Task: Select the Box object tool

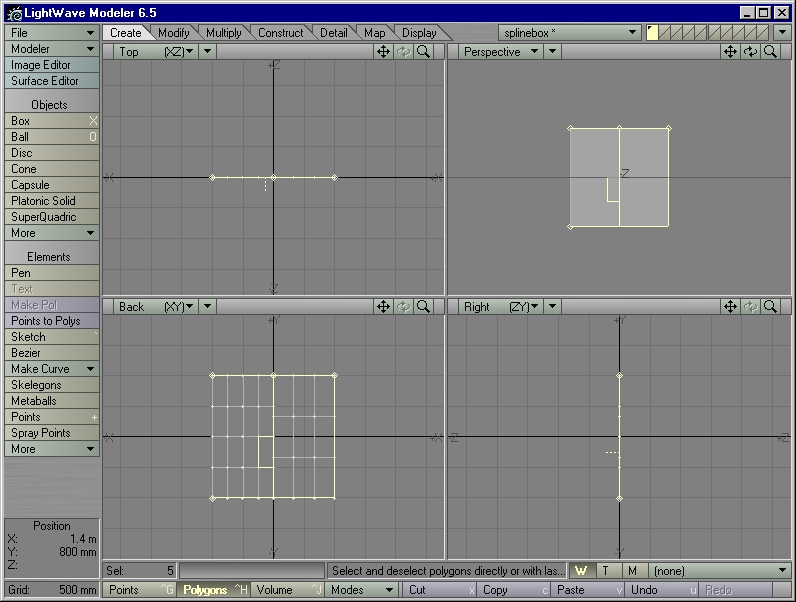Action: pos(52,121)
